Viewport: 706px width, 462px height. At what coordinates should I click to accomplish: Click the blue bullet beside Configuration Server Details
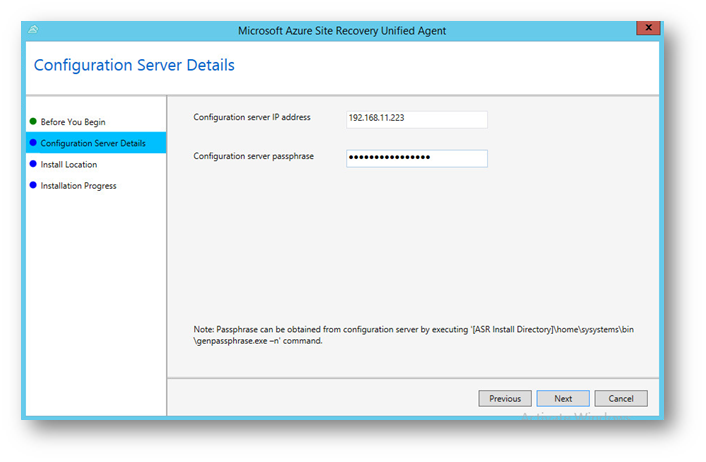pos(33,143)
